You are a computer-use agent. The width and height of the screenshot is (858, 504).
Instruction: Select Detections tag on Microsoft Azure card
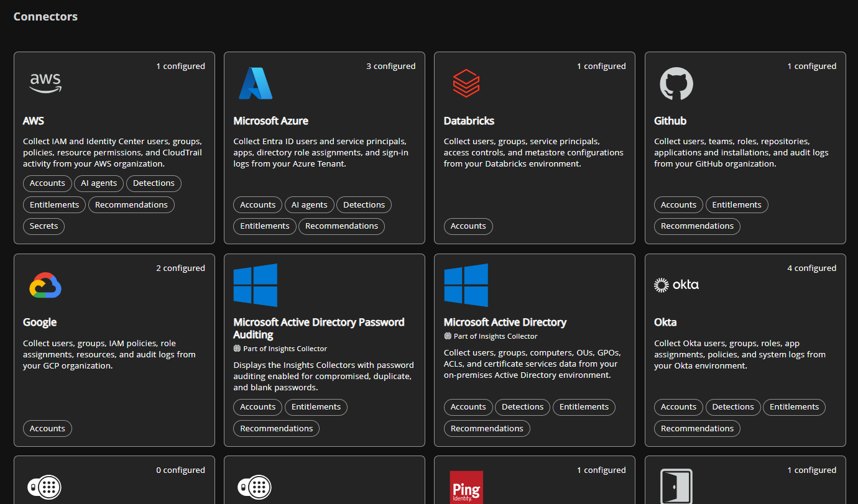[364, 204]
